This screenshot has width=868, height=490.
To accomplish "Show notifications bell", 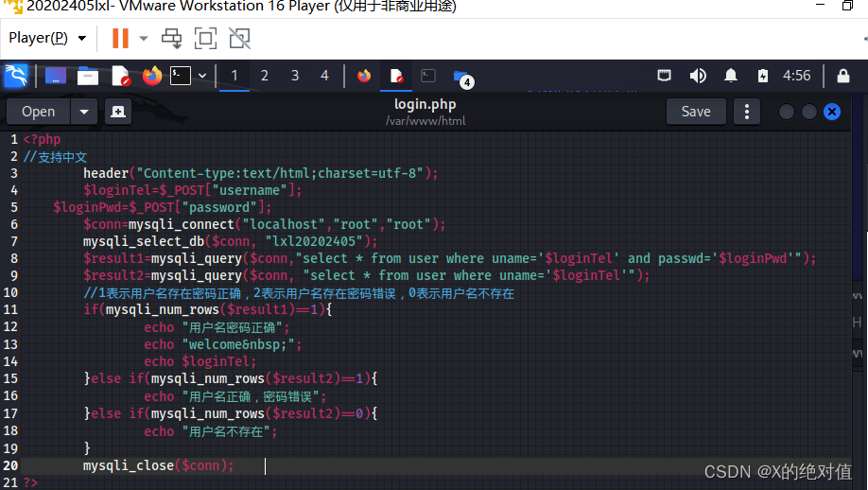I will [x=731, y=76].
